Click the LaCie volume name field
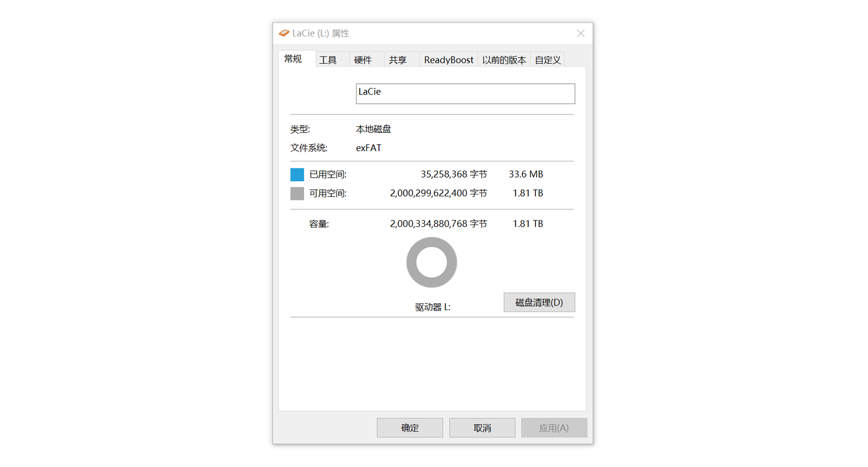Image resolution: width=868 pixels, height=467 pixels. tap(465, 94)
